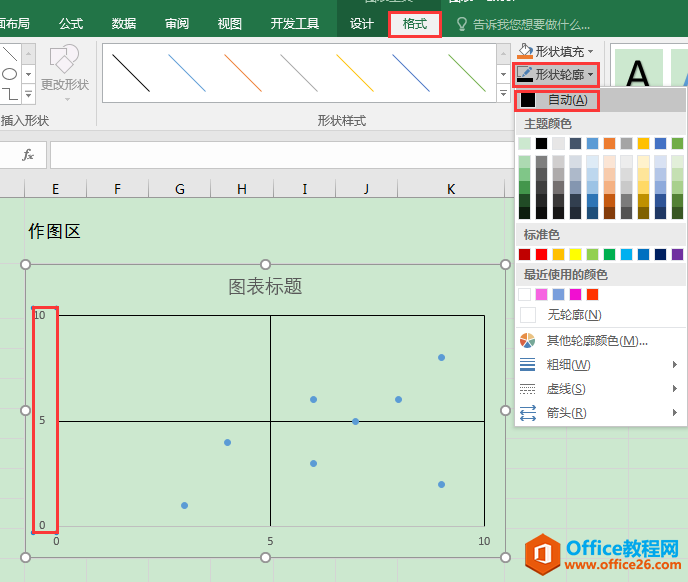Pick the oval shape in insert shapes gallery
The height and width of the screenshot is (582, 688).
10,74
